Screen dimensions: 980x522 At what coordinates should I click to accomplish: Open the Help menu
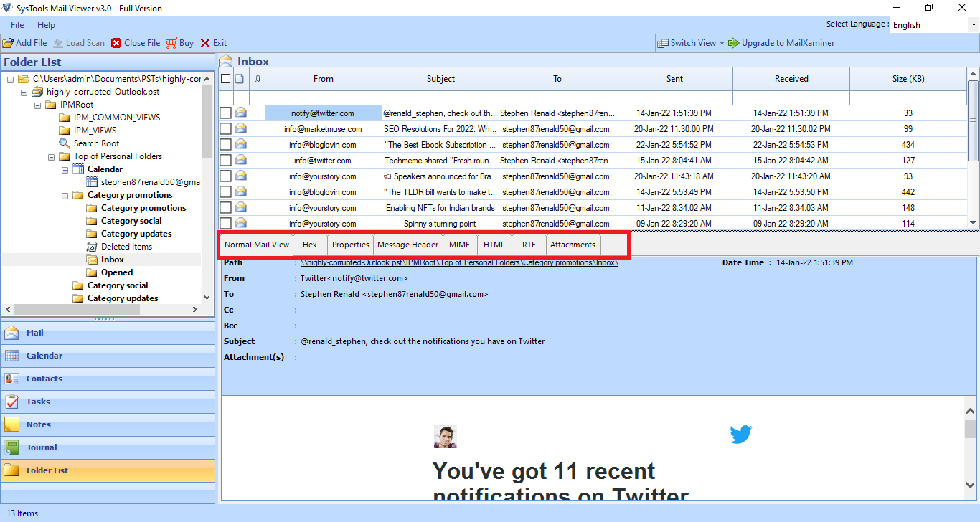[46, 25]
